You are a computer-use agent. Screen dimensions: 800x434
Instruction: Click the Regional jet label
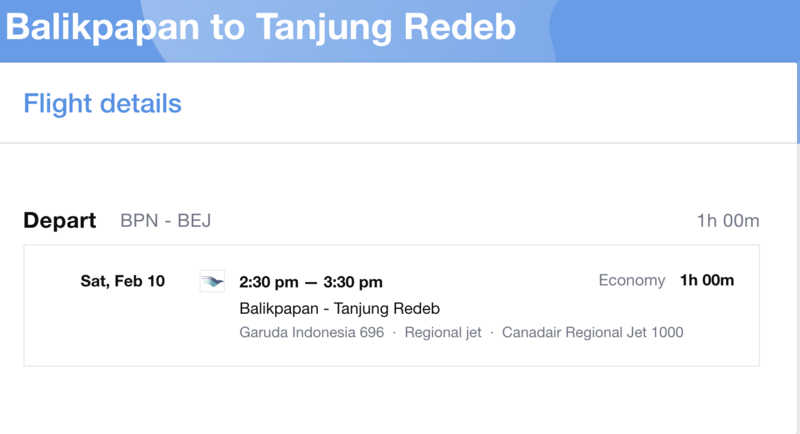click(443, 333)
